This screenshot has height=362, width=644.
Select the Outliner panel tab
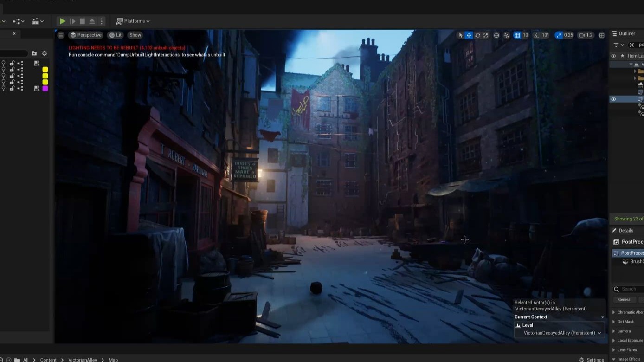(x=623, y=33)
